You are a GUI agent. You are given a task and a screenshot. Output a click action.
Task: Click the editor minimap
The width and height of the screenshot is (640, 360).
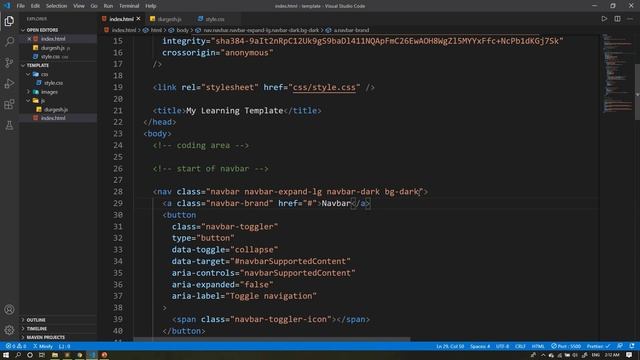click(618, 73)
